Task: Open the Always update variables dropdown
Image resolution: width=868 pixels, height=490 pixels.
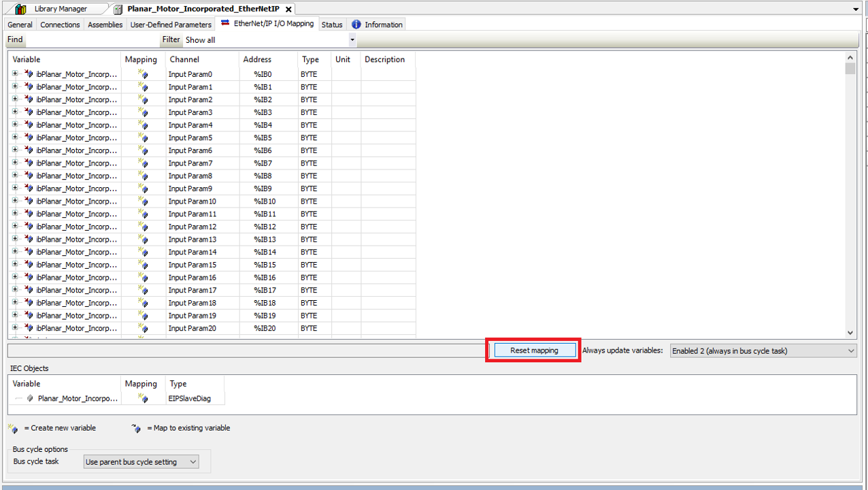Action: [851, 351]
